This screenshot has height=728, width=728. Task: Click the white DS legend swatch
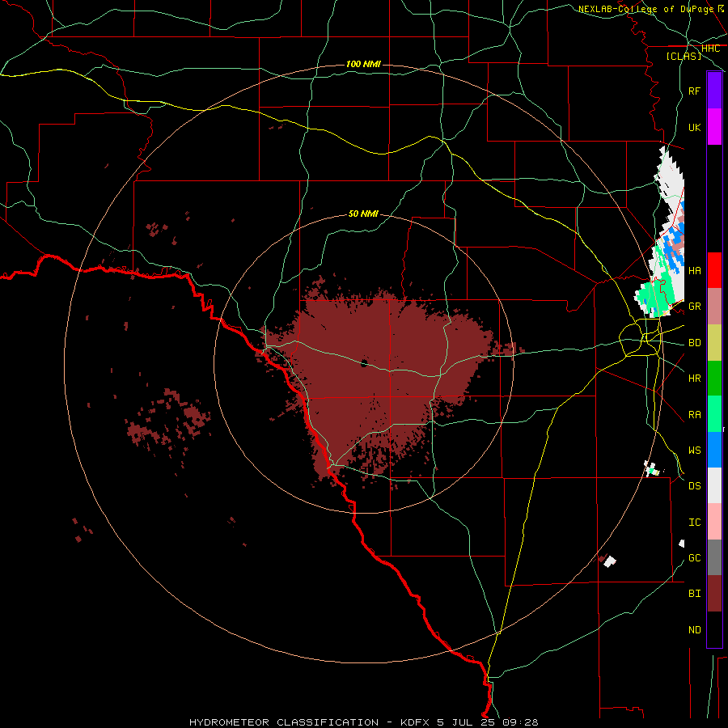pyautogui.click(x=714, y=485)
